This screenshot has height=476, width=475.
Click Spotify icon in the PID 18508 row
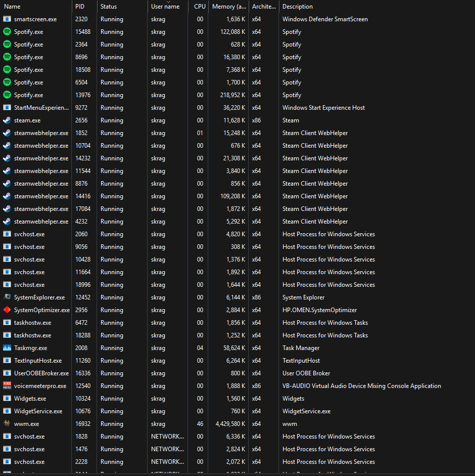7,69
